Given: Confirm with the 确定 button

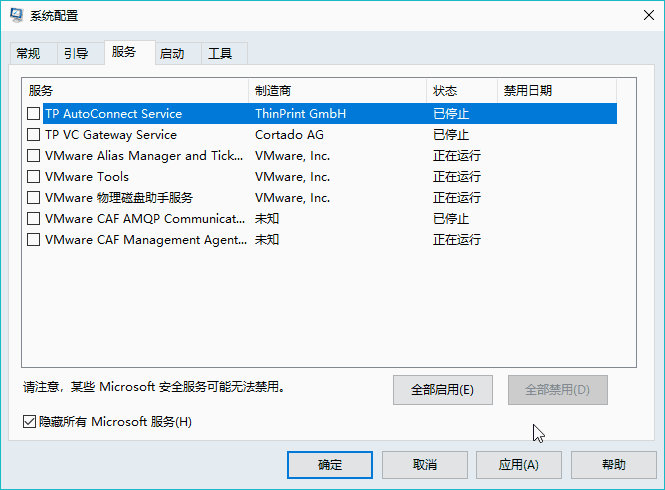Looking at the screenshot, I should click(329, 465).
